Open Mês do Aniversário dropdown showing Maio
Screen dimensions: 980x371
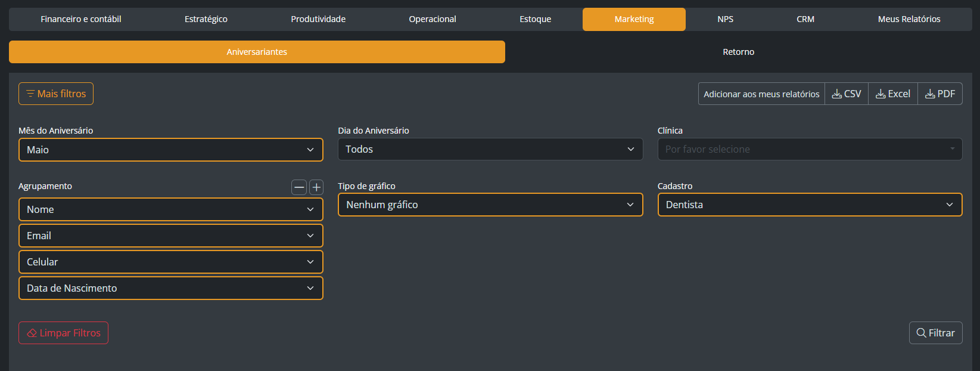[x=171, y=150]
